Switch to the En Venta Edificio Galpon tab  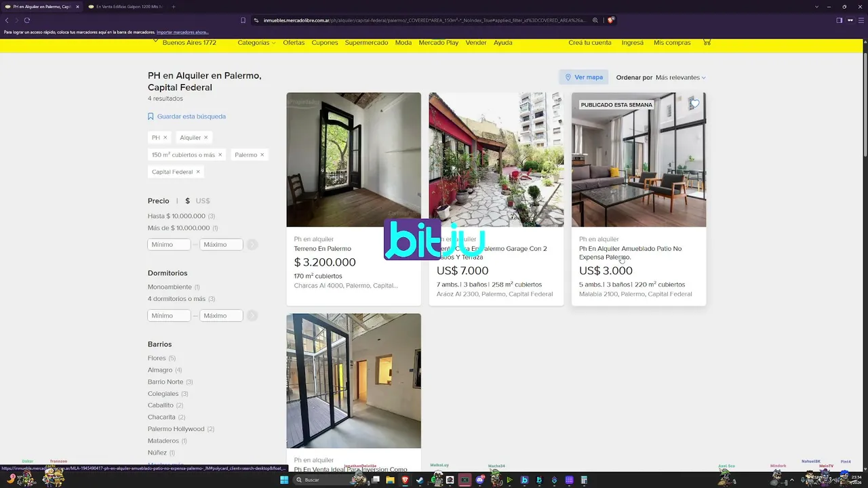click(x=125, y=7)
